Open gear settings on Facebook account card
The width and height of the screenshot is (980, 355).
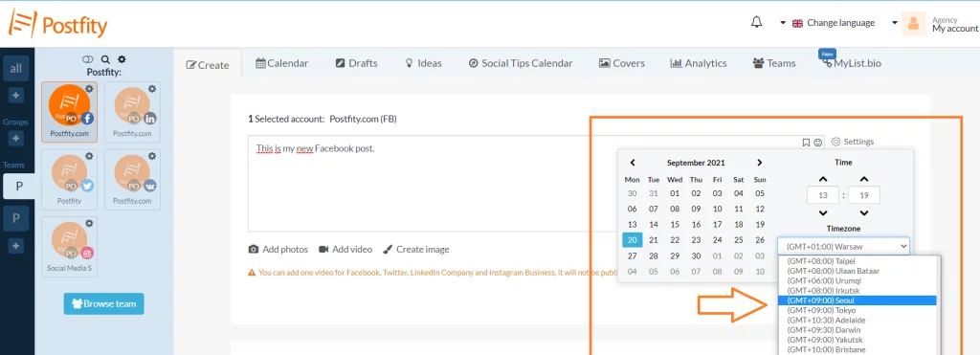[x=89, y=89]
